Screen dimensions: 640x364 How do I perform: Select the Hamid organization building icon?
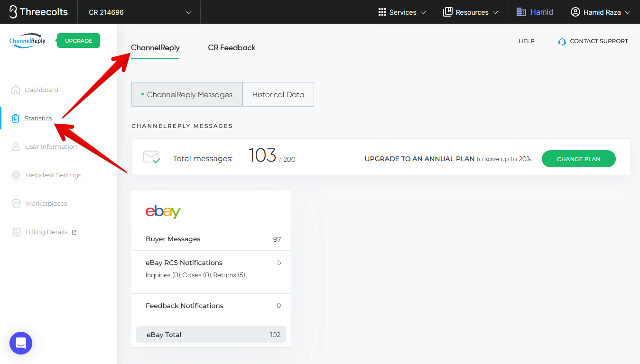pyautogui.click(x=521, y=12)
